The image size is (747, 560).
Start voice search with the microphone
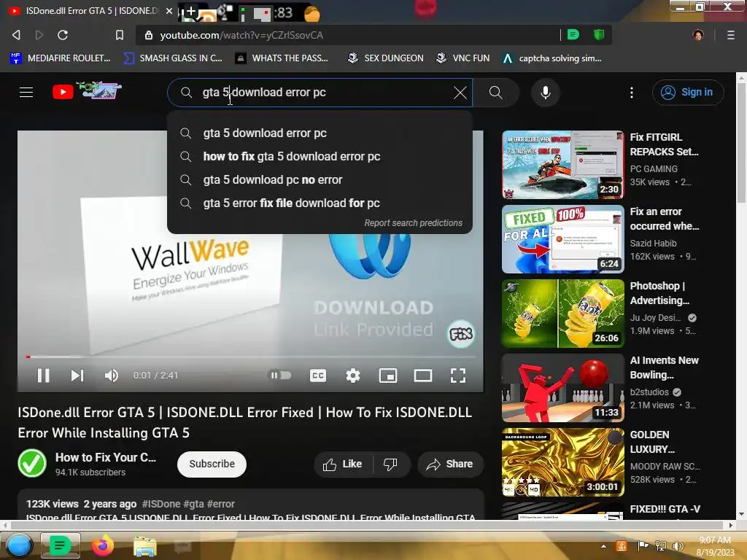coord(546,93)
